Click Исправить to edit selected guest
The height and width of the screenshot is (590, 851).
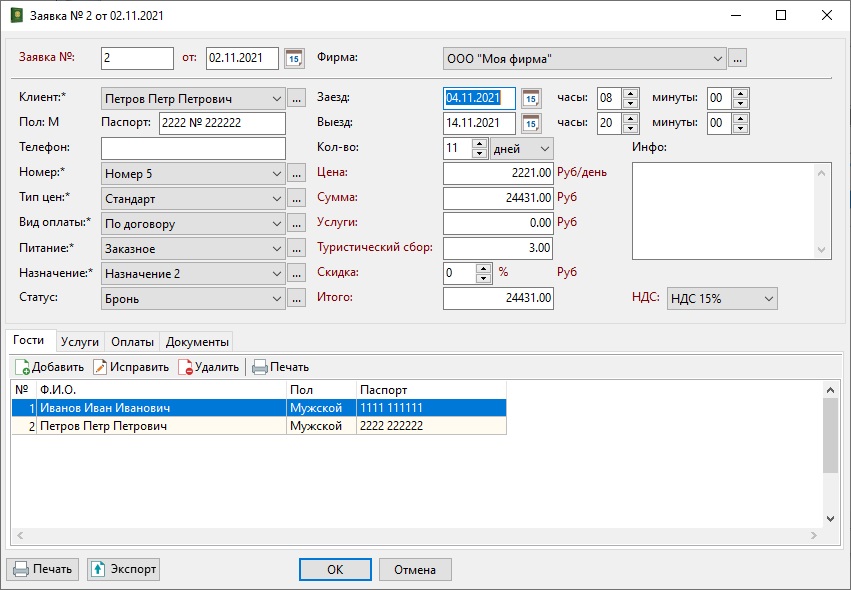pos(131,367)
